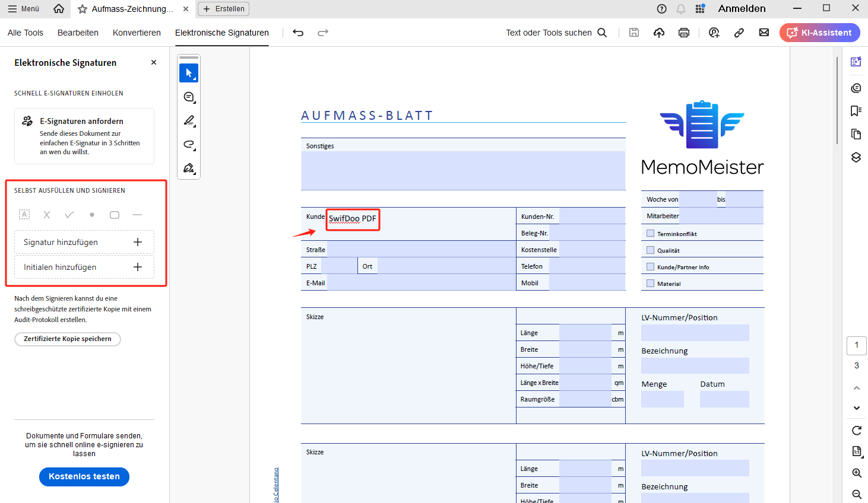The width and height of the screenshot is (868, 503).
Task: Print the document
Action: [x=684, y=33]
